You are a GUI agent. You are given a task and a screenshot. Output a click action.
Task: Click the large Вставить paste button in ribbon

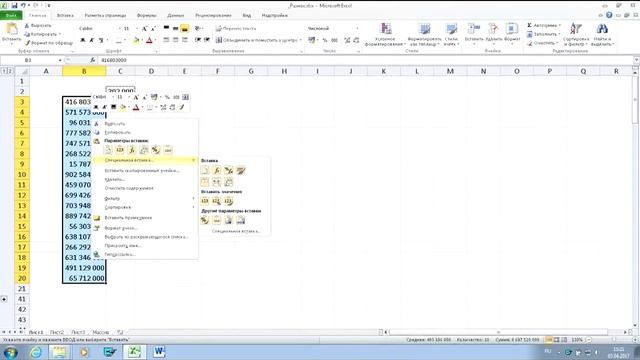(11, 33)
